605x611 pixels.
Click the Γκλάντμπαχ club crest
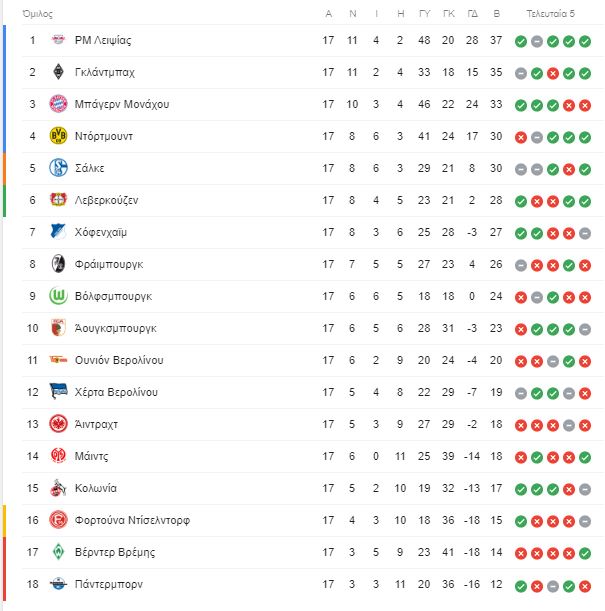(58, 72)
